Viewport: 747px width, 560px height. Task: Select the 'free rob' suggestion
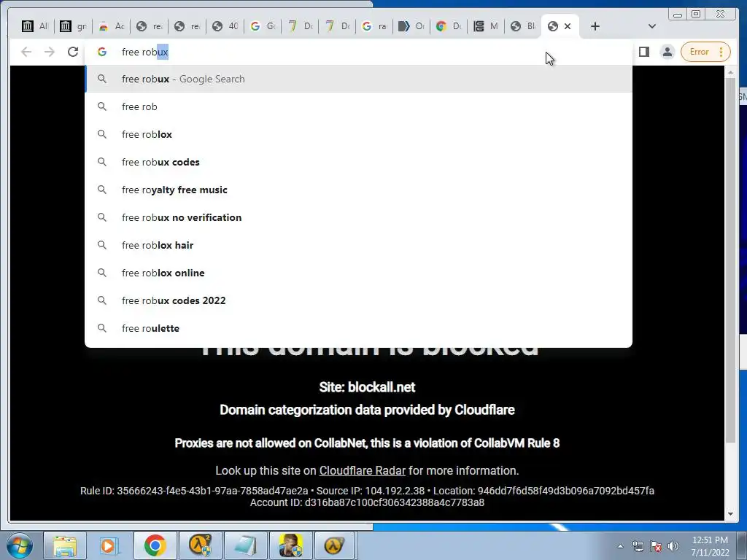[x=358, y=106]
